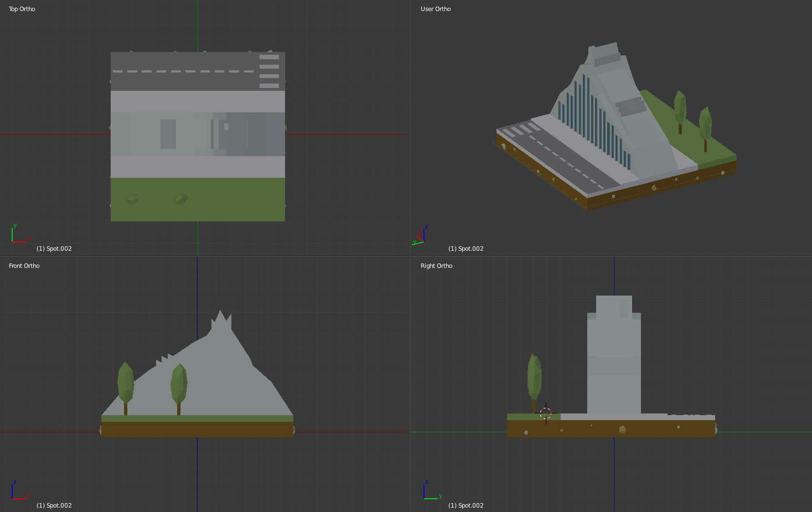Select the green grass area in Top Ortho view
Screen dimensions: 812x512
tap(198, 199)
